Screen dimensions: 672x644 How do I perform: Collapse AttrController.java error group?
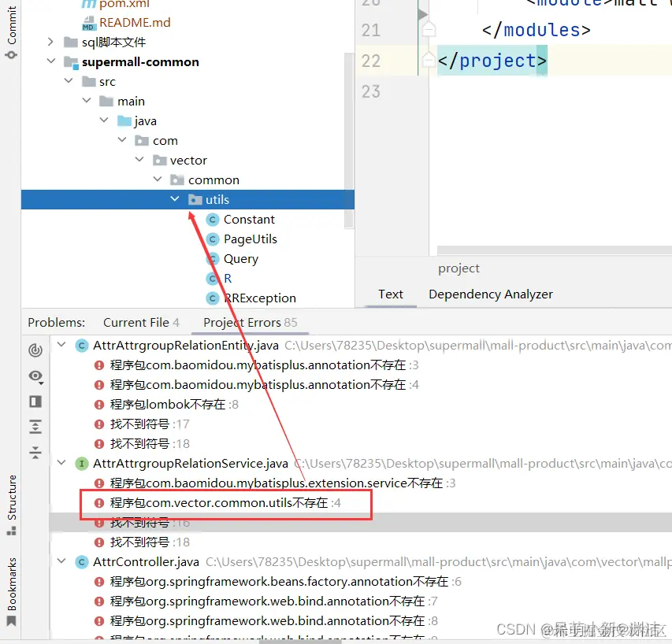[61, 561]
